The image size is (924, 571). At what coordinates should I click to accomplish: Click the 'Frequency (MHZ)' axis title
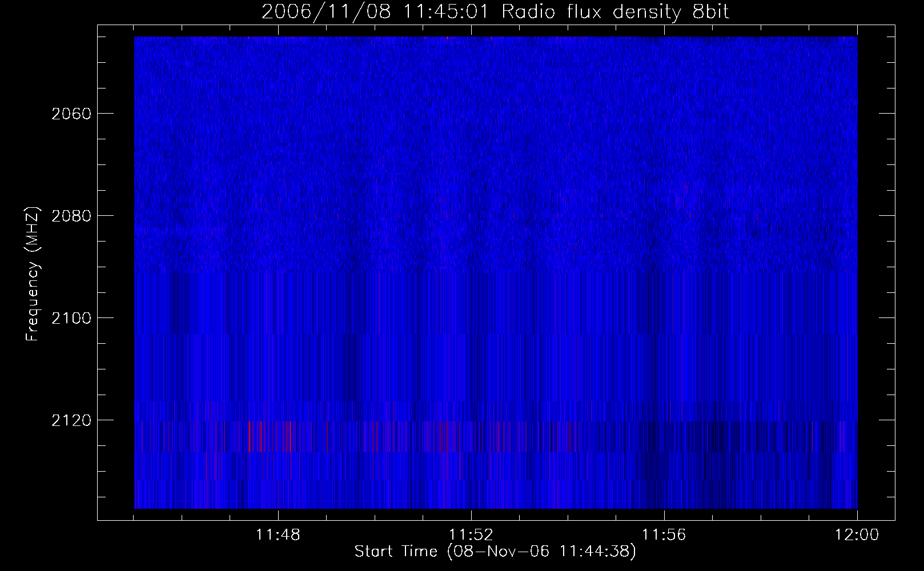click(x=33, y=274)
